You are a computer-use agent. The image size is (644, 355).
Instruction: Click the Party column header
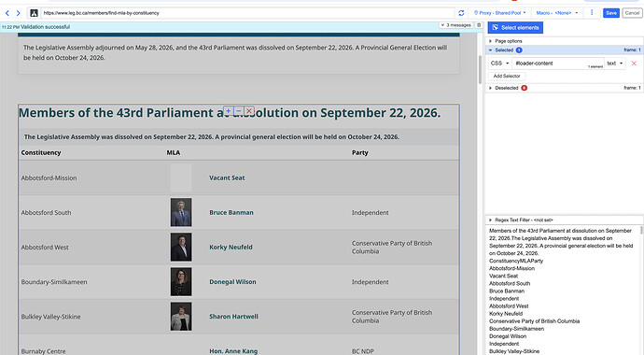click(x=359, y=152)
